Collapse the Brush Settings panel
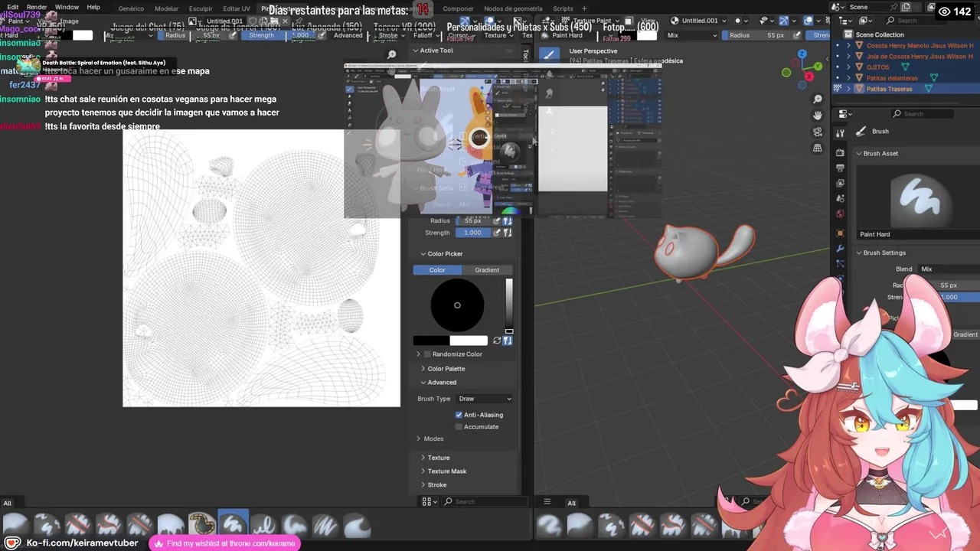This screenshot has height=551, width=980. coord(859,253)
